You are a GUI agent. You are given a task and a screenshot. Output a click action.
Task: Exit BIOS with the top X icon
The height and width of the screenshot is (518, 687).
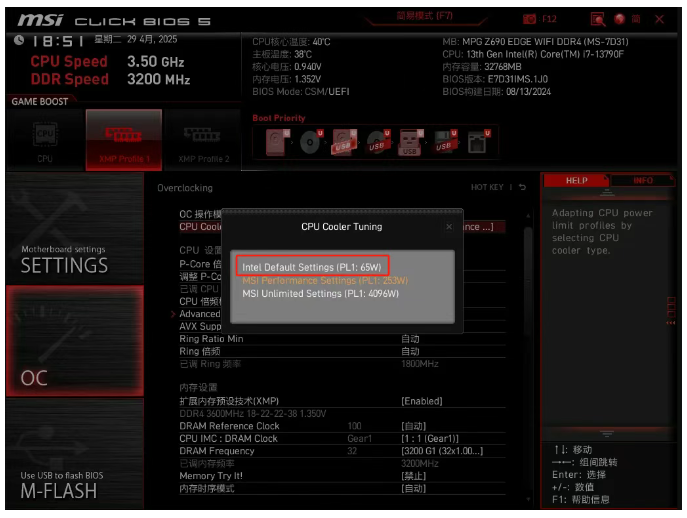(x=659, y=19)
